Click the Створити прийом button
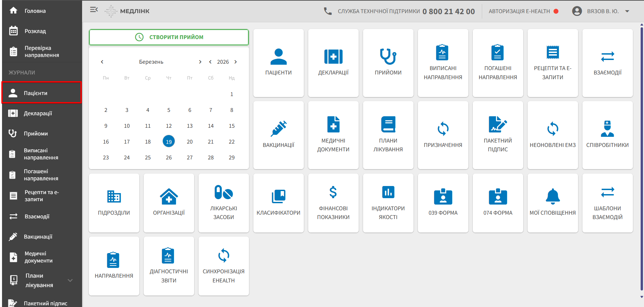This screenshot has width=644, height=307. (x=169, y=37)
